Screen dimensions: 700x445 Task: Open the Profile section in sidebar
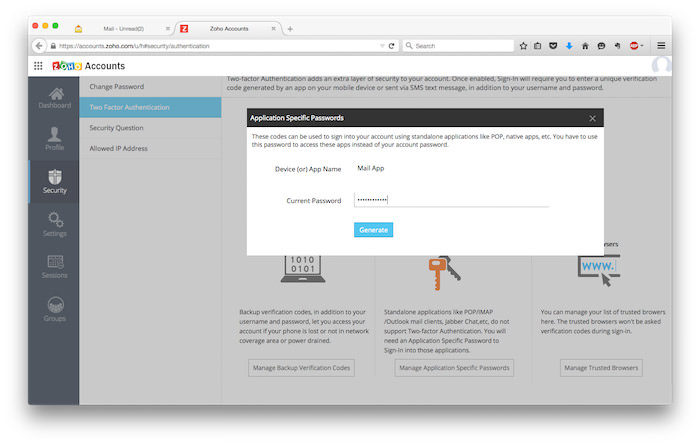pos(54,138)
